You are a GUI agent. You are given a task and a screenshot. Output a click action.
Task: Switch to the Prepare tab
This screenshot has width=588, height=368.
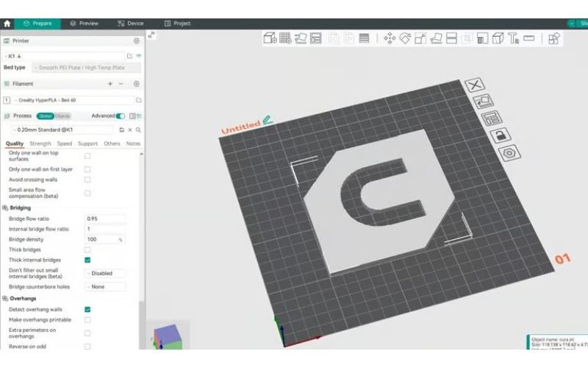coord(37,24)
